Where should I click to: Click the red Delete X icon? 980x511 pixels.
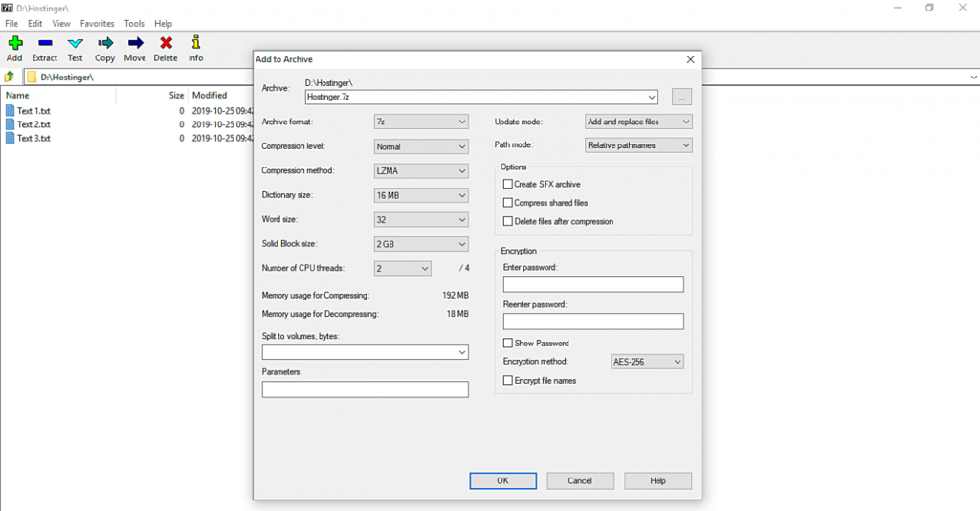point(166,43)
